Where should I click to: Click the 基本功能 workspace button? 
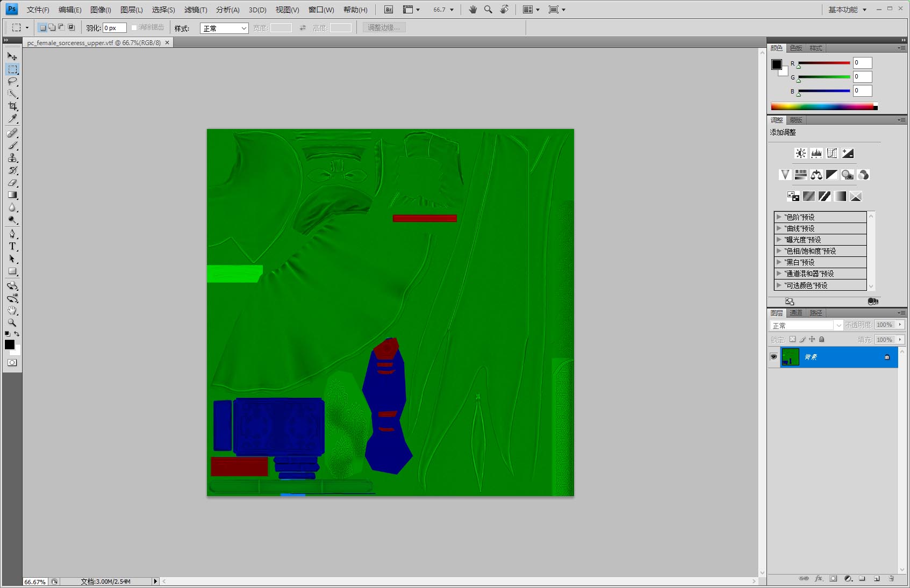point(847,10)
